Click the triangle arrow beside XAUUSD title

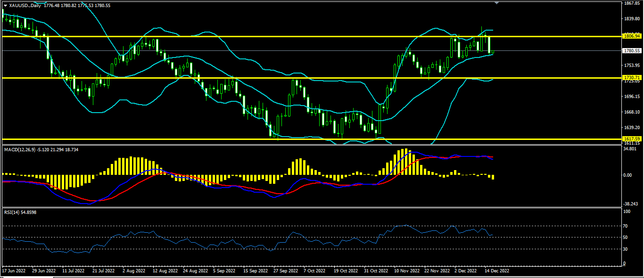(5, 6)
